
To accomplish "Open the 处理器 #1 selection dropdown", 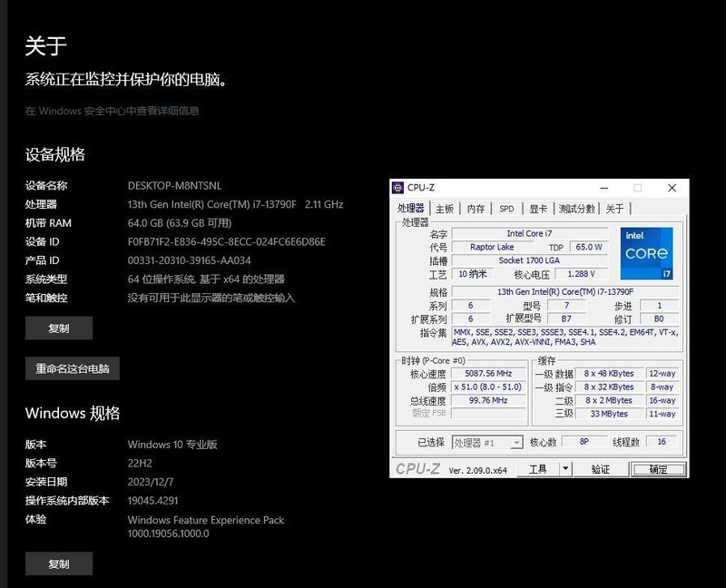I will click(x=488, y=442).
